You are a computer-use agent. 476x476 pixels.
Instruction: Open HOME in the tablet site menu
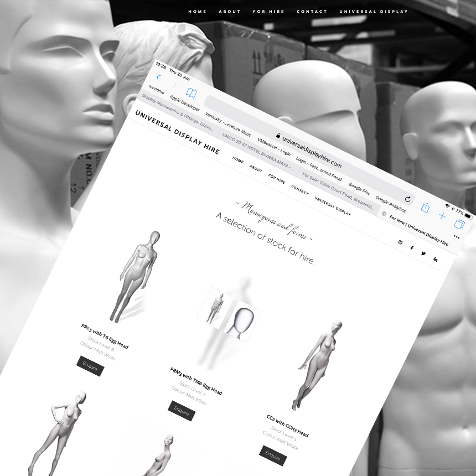(238, 160)
